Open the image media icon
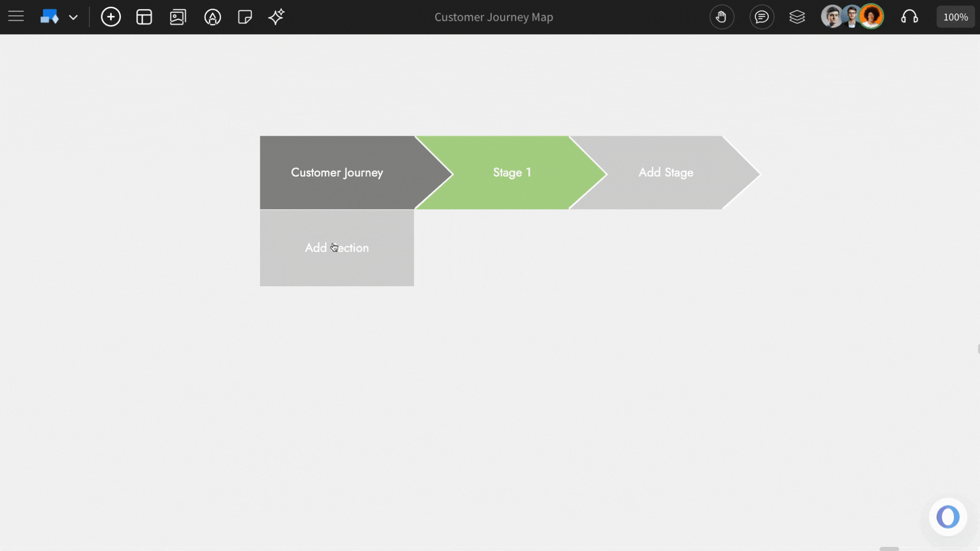980x551 pixels. tap(178, 17)
